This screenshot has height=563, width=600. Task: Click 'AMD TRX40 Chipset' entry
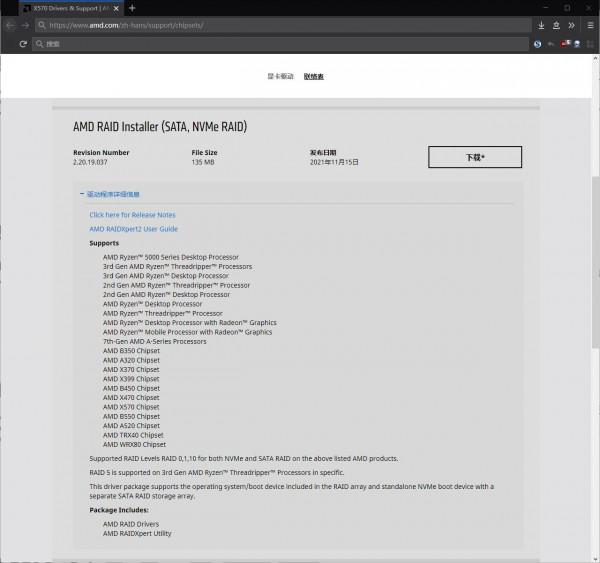pos(133,435)
